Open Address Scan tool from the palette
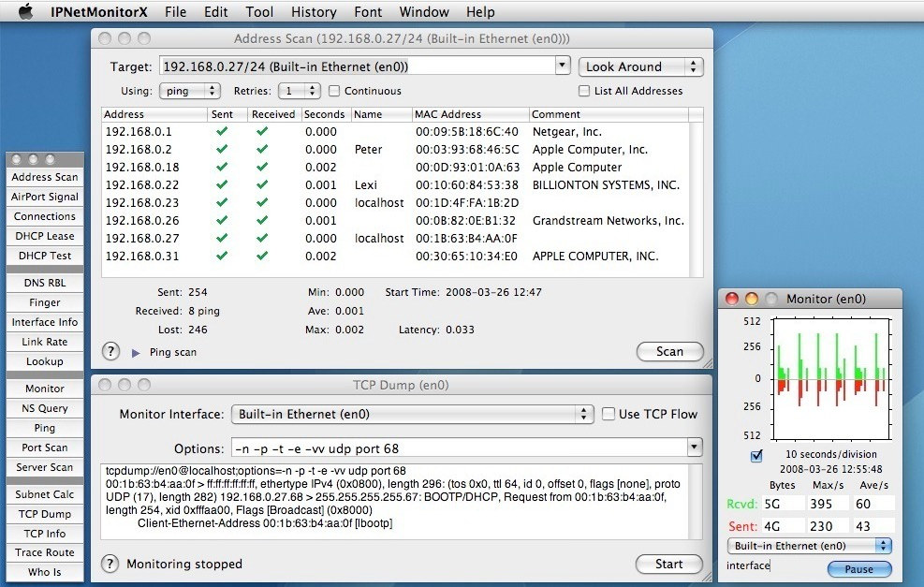Viewport: 924px width, 587px height. click(45, 177)
